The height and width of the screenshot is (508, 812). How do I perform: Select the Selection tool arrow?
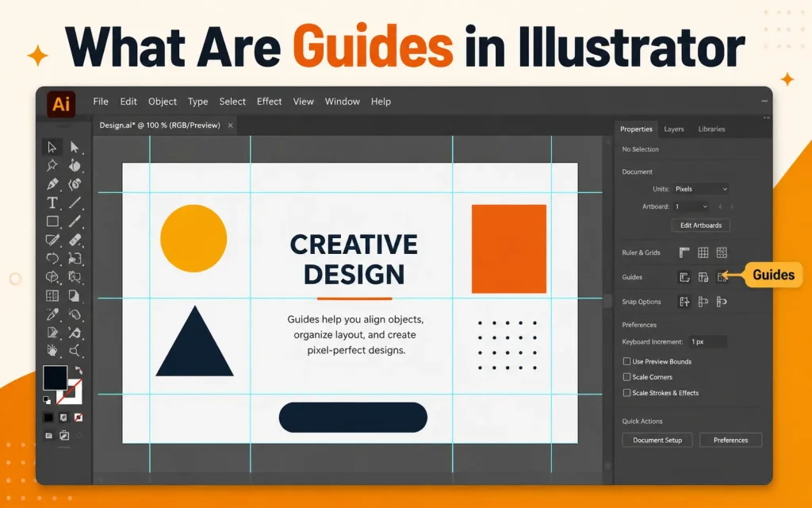tap(52, 147)
